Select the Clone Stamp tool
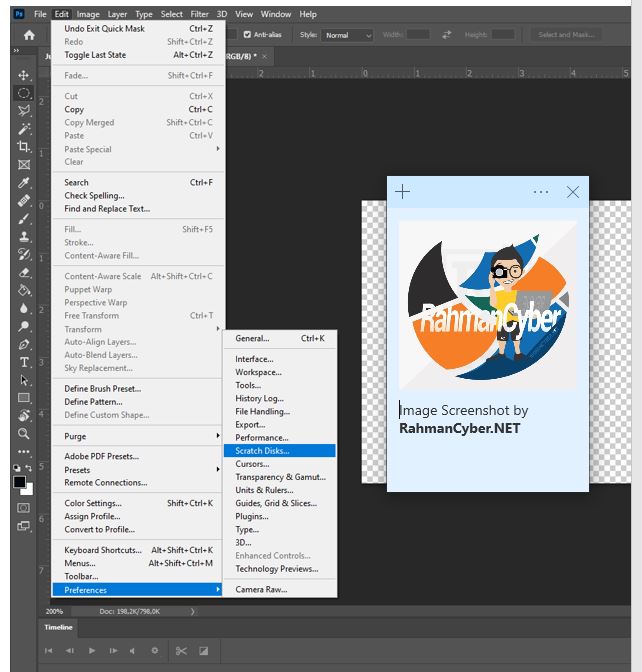The height and width of the screenshot is (672, 642). [x=24, y=237]
